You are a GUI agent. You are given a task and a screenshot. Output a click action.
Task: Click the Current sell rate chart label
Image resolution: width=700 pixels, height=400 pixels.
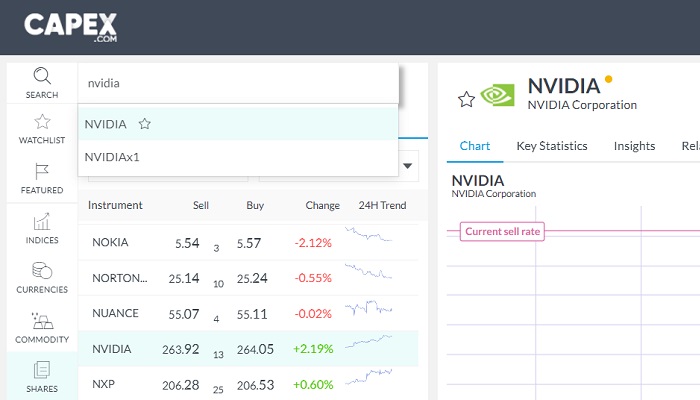[x=502, y=231]
